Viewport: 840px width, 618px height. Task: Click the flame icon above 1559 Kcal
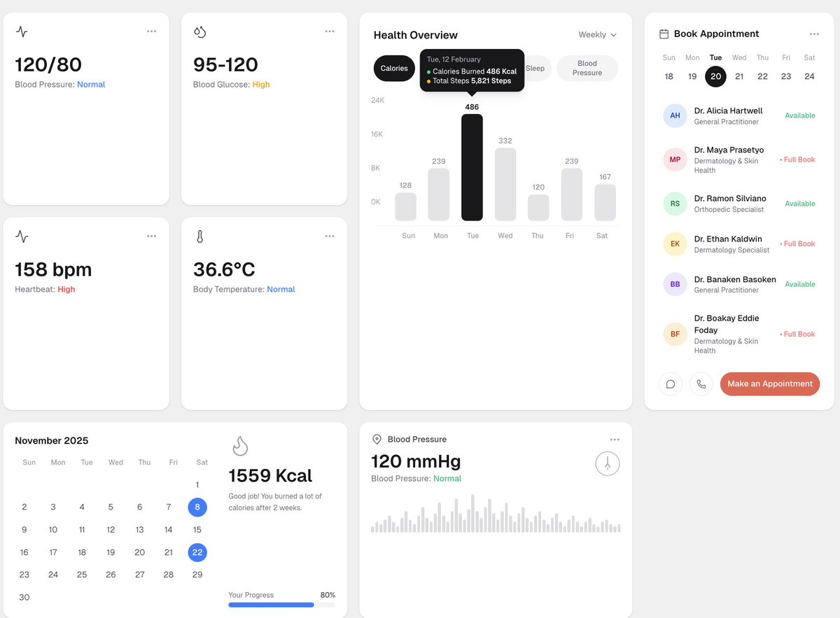(x=240, y=446)
